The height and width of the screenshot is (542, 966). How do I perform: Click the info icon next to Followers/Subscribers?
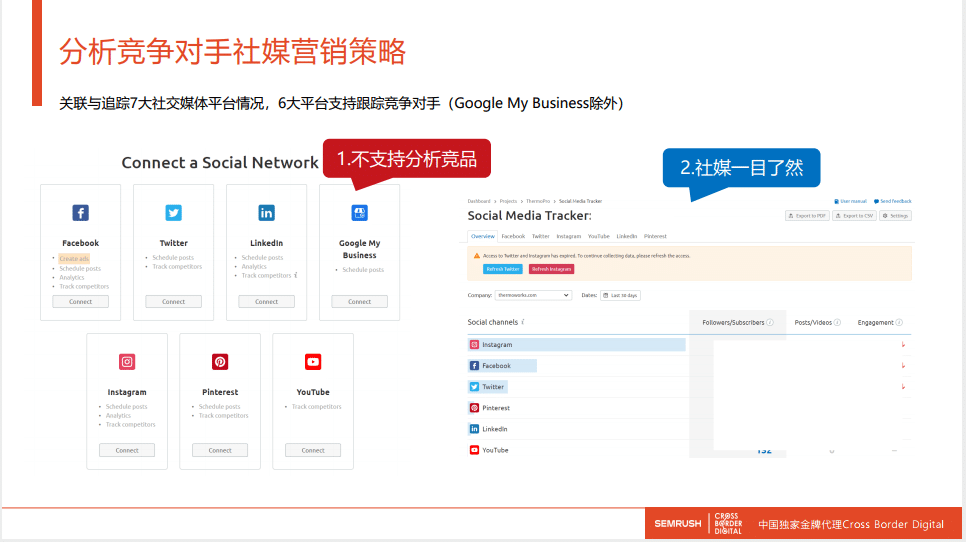(x=770, y=323)
